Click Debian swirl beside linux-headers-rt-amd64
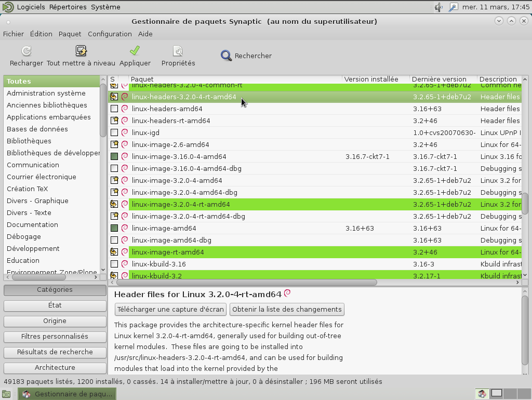This screenshot has width=532, height=400. click(125, 121)
